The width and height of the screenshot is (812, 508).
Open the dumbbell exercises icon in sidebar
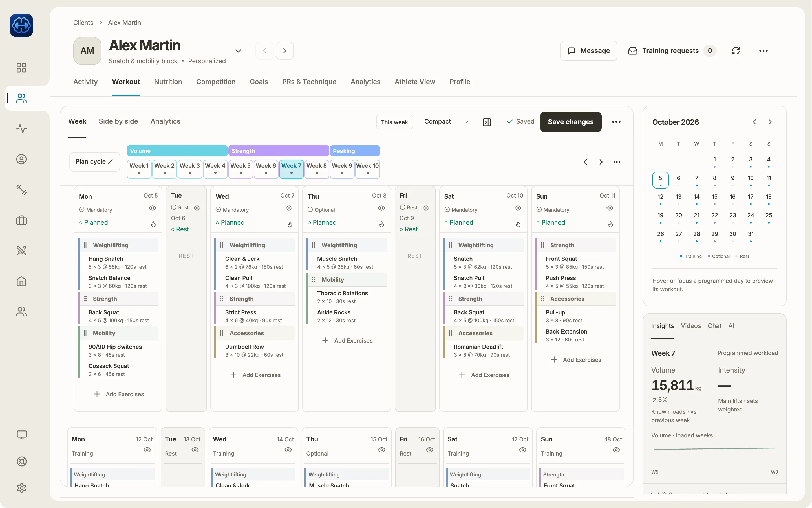(21, 190)
